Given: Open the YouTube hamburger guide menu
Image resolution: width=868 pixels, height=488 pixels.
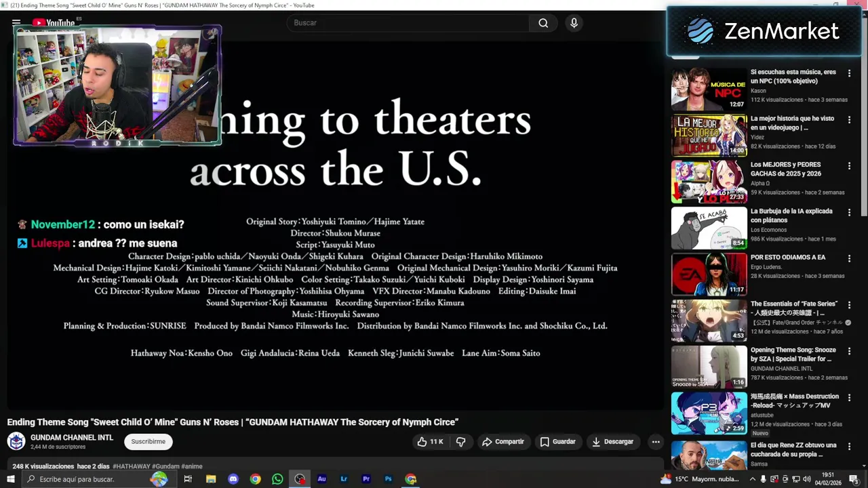Looking at the screenshot, I should (16, 22).
